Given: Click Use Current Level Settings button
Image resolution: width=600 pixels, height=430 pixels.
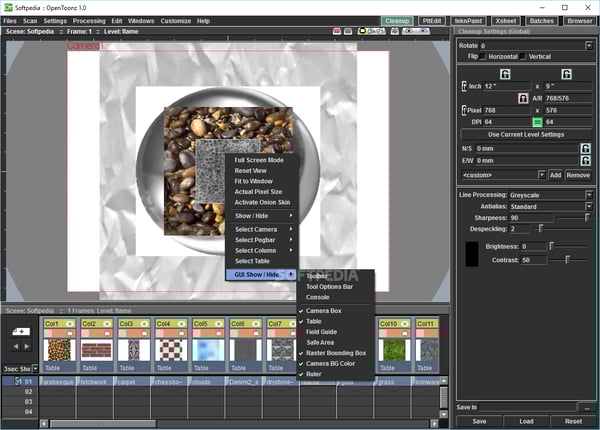Looking at the screenshot, I should (526, 135).
